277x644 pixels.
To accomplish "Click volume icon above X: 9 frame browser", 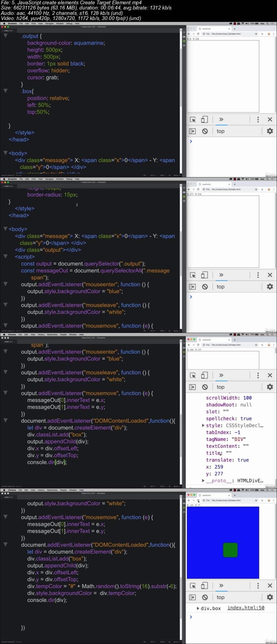I will (x=247, y=24).
